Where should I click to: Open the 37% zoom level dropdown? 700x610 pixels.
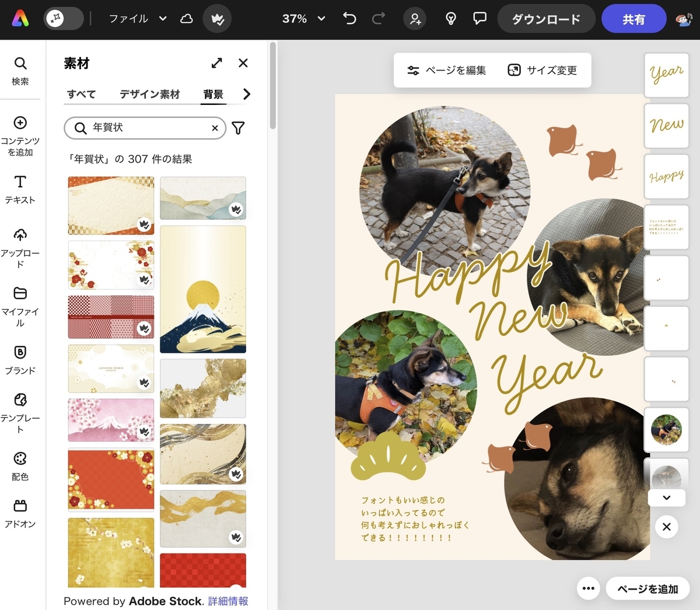(302, 19)
